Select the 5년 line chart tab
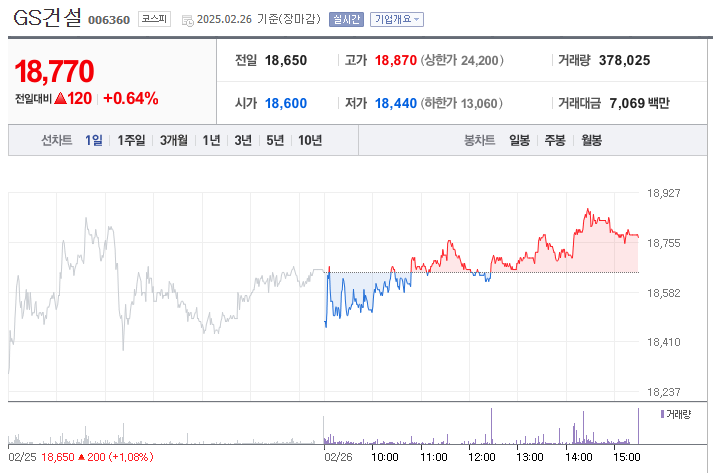 point(275,140)
